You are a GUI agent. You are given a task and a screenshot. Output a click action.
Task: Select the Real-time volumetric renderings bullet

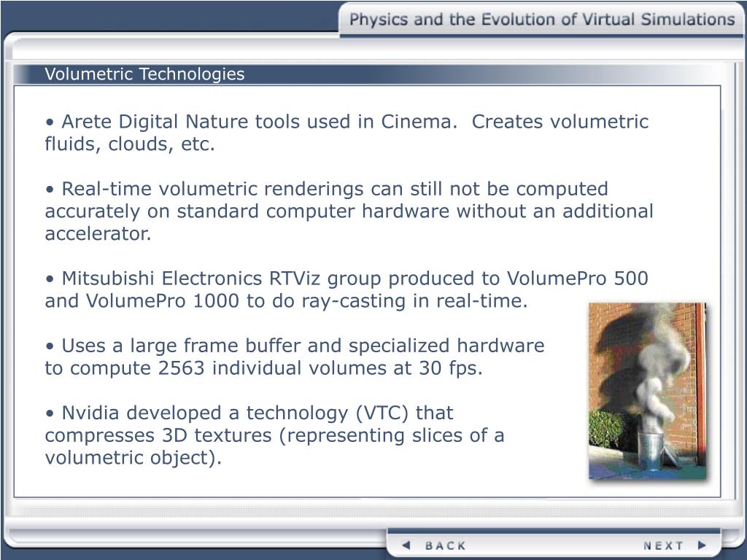click(x=349, y=211)
